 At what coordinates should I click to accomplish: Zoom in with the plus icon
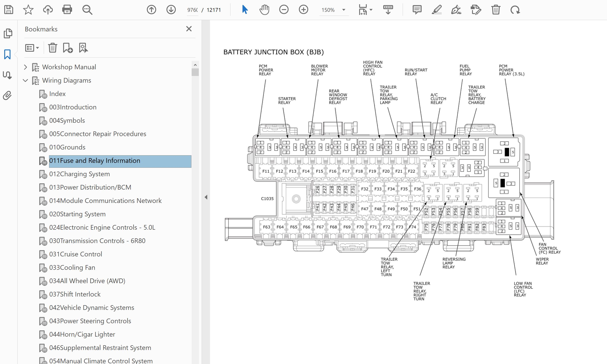303,10
